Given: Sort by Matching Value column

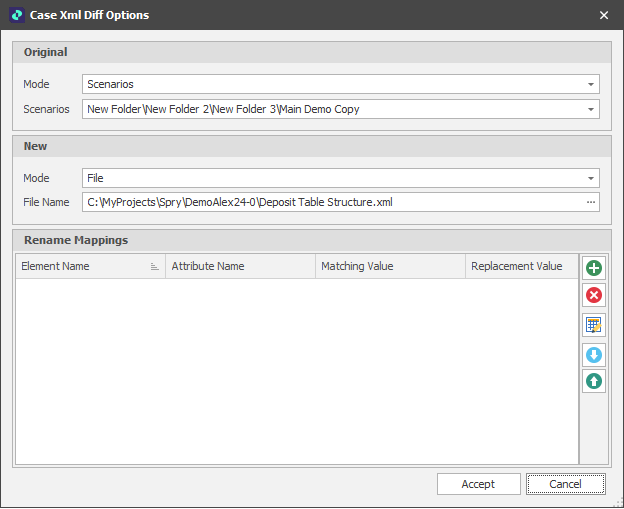Looking at the screenshot, I should 390,266.
